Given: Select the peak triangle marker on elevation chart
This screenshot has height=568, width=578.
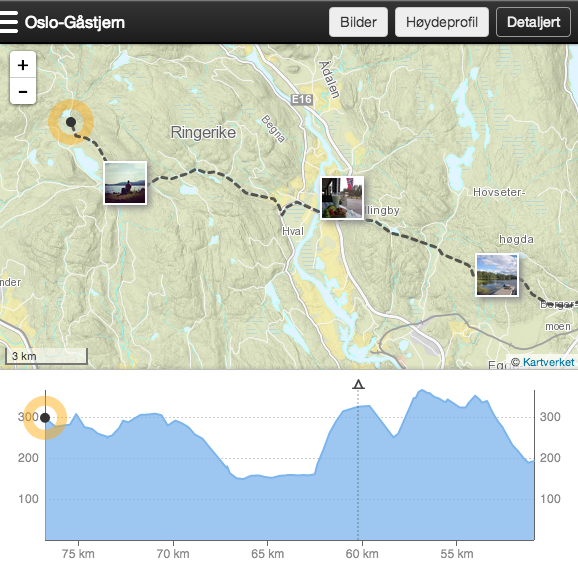Looking at the screenshot, I should coord(358,384).
